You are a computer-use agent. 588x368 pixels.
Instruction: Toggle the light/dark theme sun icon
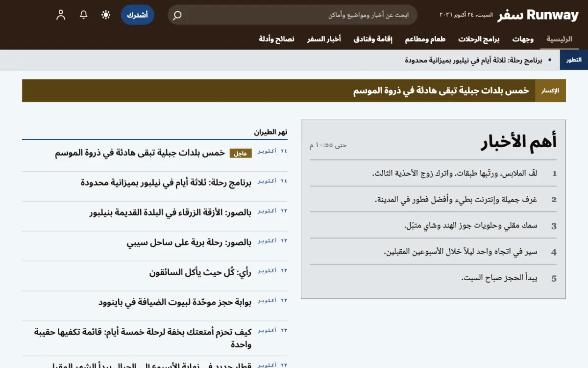106,15
